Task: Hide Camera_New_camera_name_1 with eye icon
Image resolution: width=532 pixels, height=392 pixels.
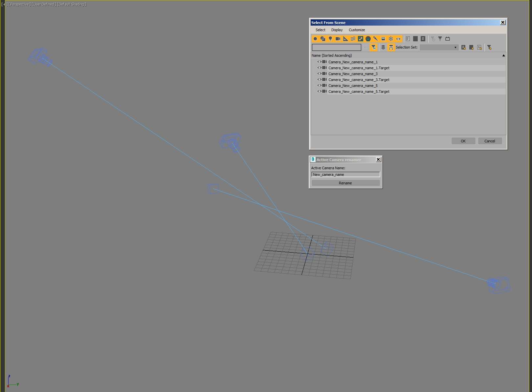Action: pyautogui.click(x=319, y=62)
